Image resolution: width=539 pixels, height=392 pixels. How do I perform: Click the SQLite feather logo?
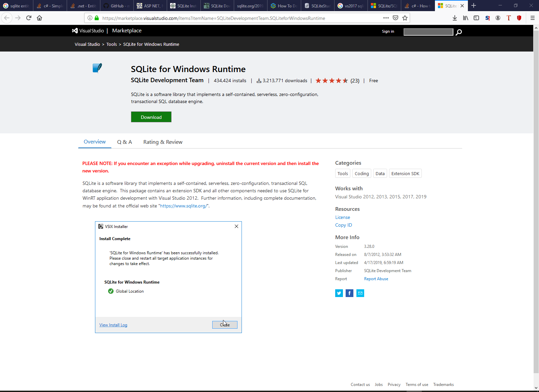97,68
